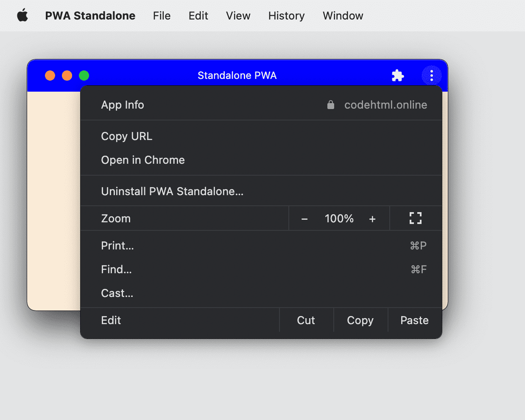Open the Window menu
Image resolution: width=525 pixels, height=420 pixels.
[x=343, y=16]
